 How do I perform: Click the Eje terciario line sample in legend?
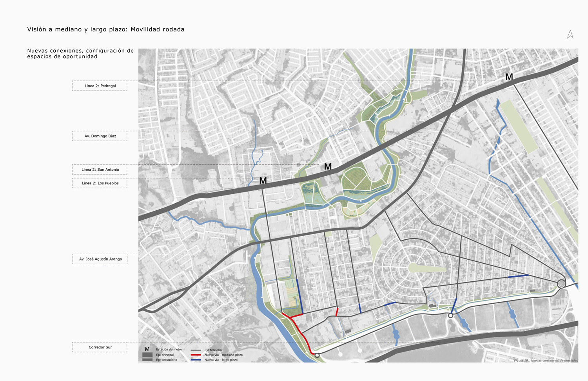[x=196, y=350]
